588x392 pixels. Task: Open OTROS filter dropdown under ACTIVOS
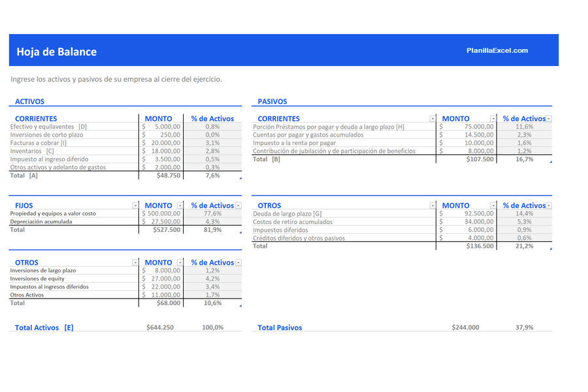click(135, 263)
